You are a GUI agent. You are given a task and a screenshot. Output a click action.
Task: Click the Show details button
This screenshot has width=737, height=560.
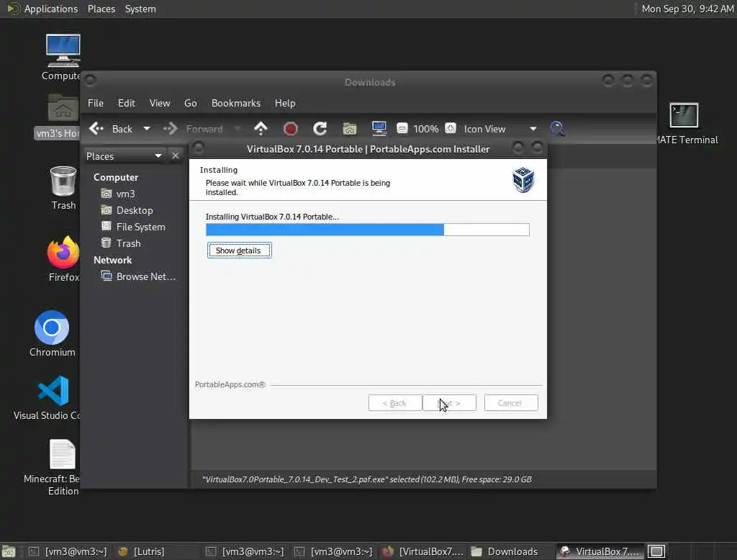239,250
